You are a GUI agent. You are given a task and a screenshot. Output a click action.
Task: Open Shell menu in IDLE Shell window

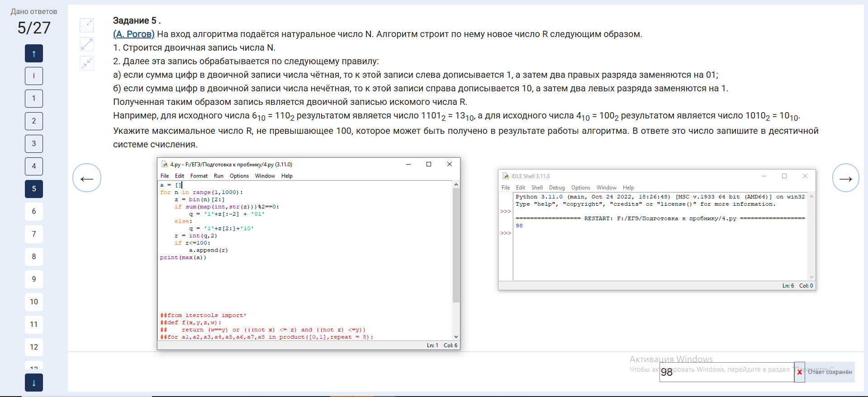click(x=537, y=188)
